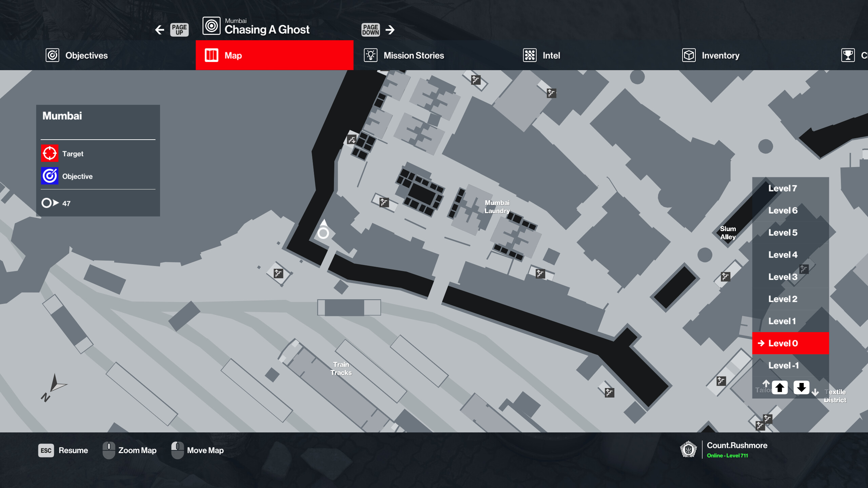This screenshot has width=868, height=488.
Task: Click the stairs icon near Mumbai Laundry
Action: [540, 273]
